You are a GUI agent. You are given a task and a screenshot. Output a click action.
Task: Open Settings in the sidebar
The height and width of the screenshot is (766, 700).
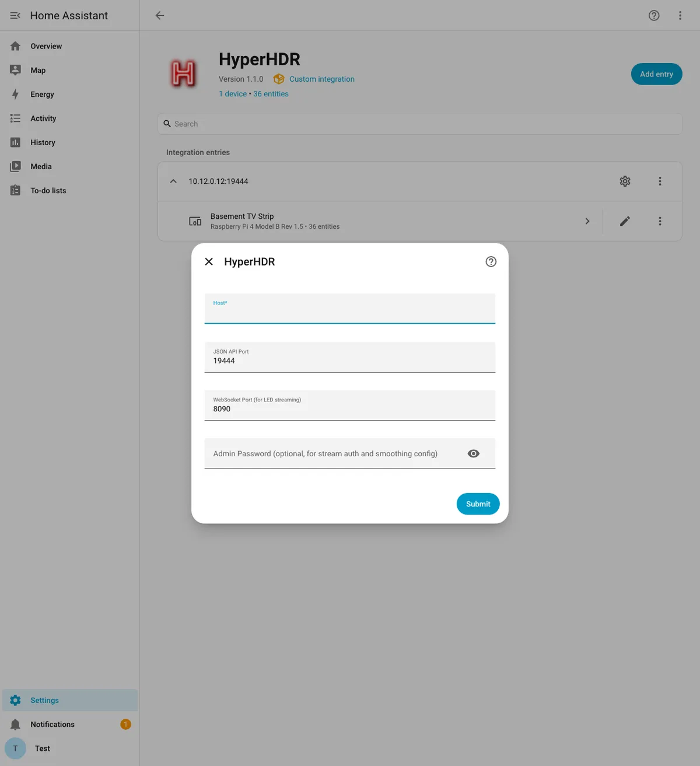point(70,700)
